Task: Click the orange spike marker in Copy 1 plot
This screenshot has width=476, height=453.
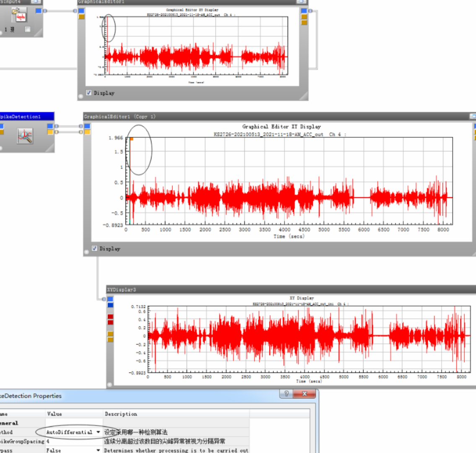Action: click(131, 139)
